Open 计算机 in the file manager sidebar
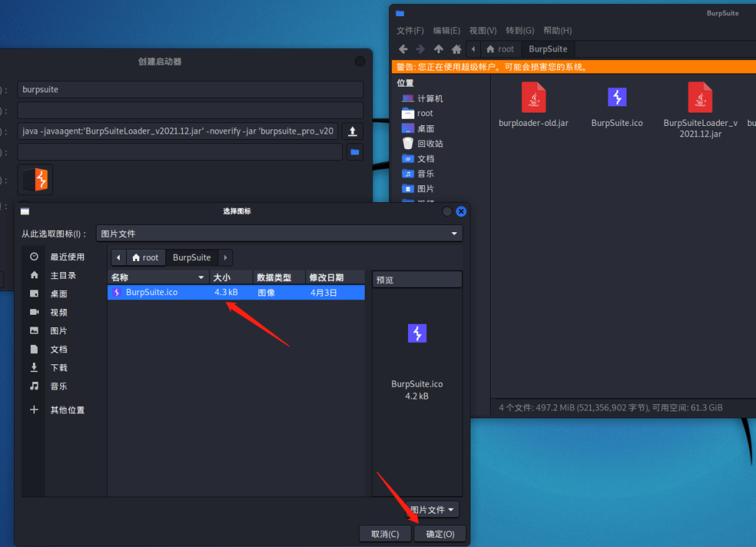This screenshot has width=756, height=547. [x=422, y=99]
